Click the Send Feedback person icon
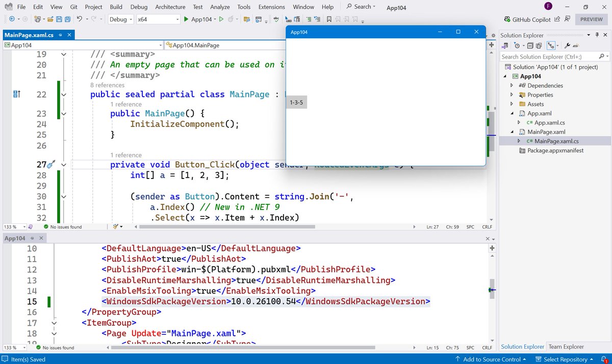This screenshot has width=612, height=364. [567, 19]
